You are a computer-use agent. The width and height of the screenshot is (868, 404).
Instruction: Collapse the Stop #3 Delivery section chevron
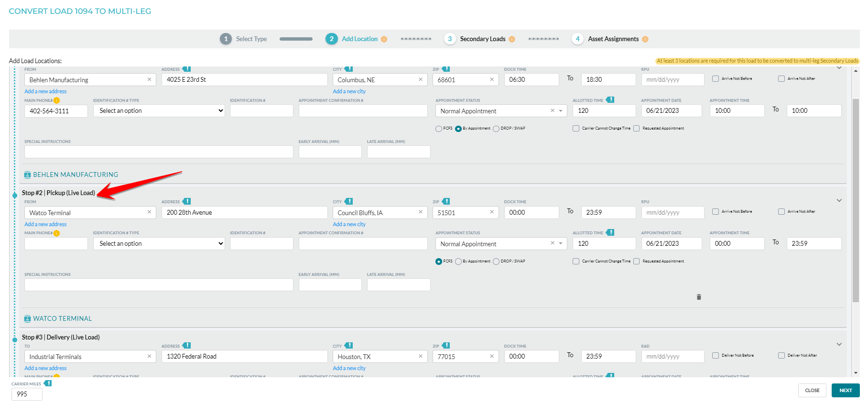(839, 344)
